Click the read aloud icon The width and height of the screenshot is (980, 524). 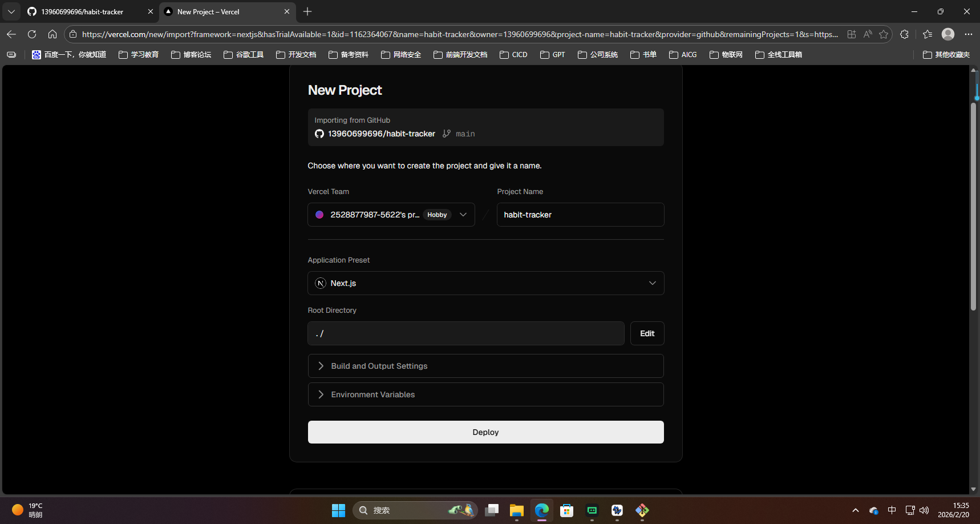tap(868, 34)
